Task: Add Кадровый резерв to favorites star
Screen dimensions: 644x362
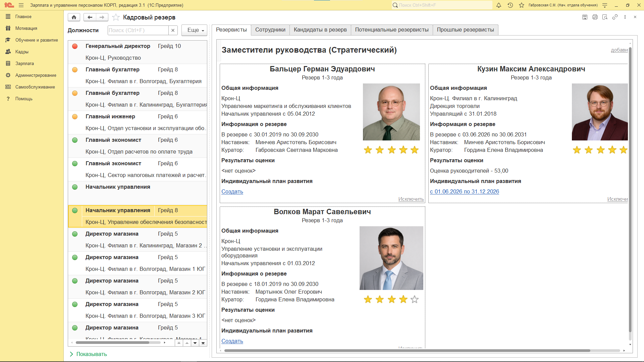Action: pyautogui.click(x=116, y=17)
